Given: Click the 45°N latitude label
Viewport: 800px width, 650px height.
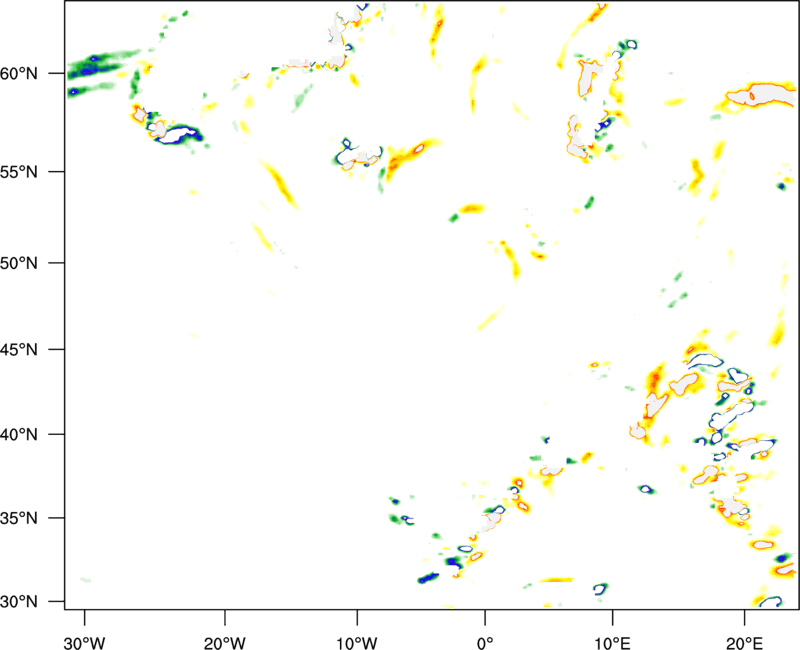Looking at the screenshot, I should [x=19, y=349].
